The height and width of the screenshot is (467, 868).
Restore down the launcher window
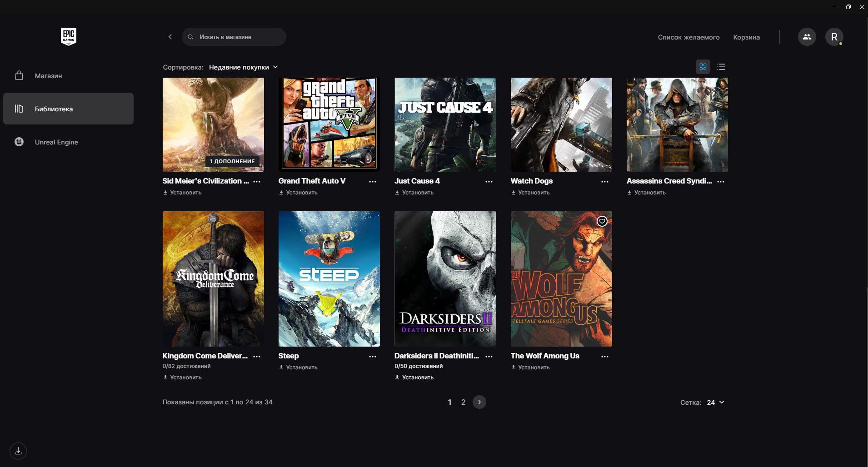848,7
